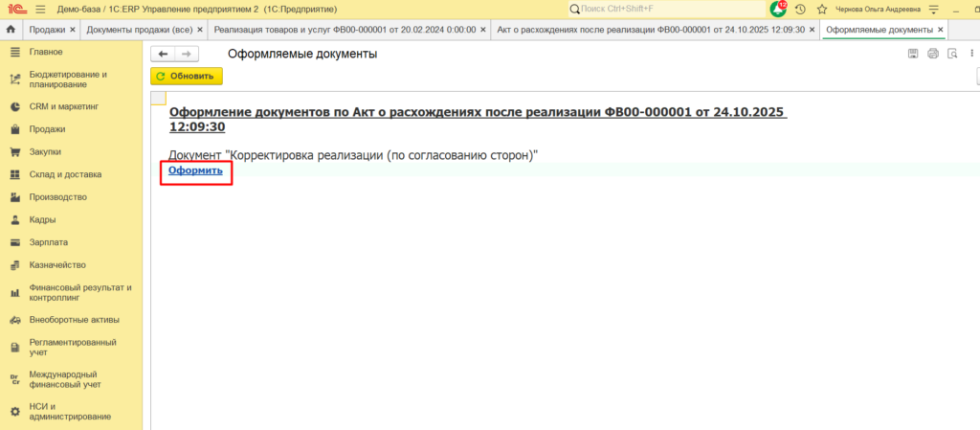Screen dimensions: 980x430
Task: Select the report corner cell
Action: click(x=159, y=98)
